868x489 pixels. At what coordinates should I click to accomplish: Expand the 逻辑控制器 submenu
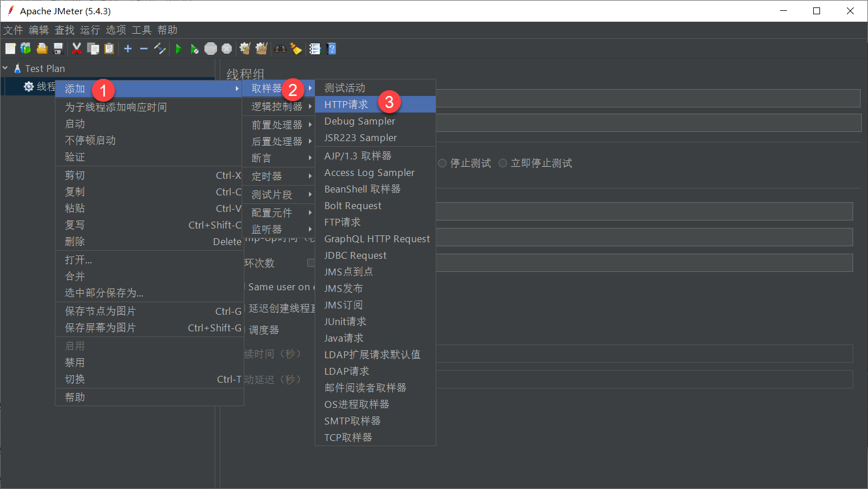click(279, 106)
